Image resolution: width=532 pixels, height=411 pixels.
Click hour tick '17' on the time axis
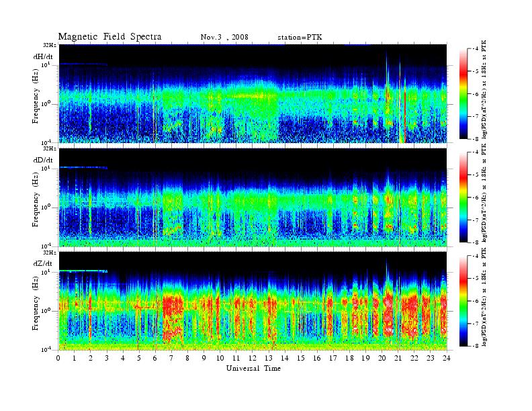point(333,358)
